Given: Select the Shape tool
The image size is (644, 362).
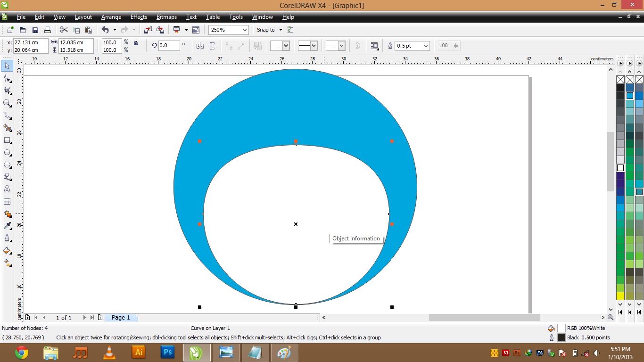Looking at the screenshot, I should point(7,78).
